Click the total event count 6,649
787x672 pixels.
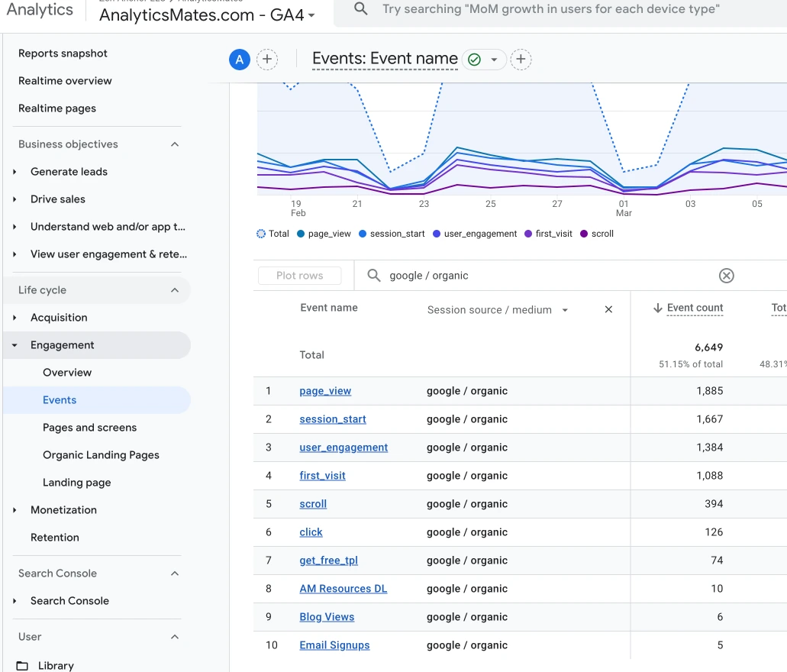click(708, 347)
